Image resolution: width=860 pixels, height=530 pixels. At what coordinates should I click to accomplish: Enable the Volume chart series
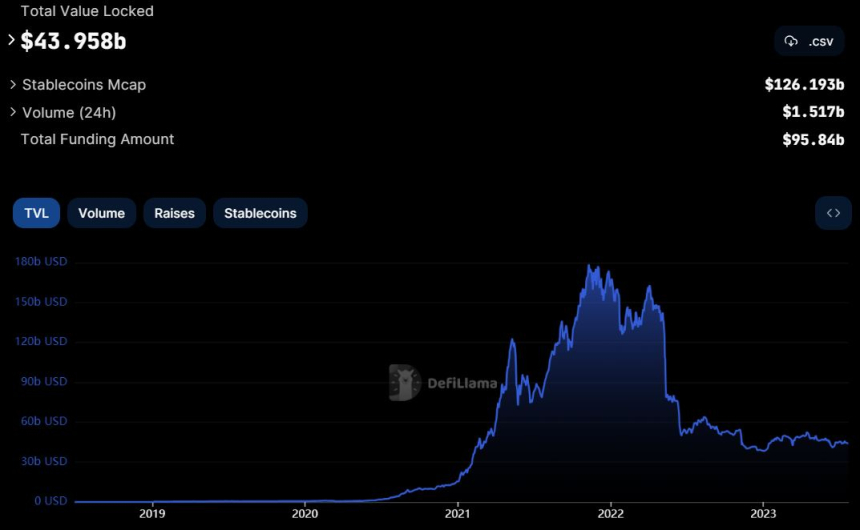pos(101,213)
